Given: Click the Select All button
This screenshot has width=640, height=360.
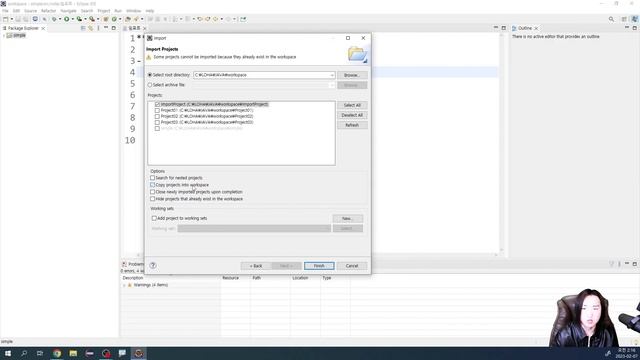Looking at the screenshot, I should (x=352, y=105).
